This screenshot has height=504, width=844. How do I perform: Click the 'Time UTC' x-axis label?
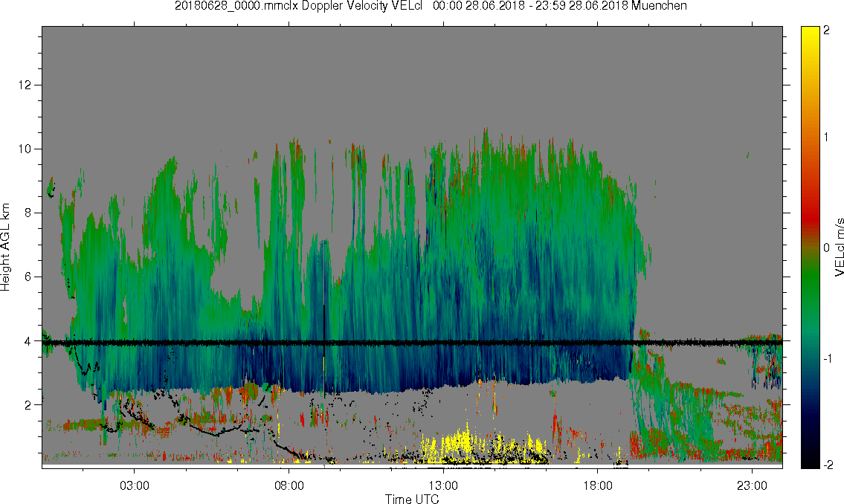click(x=412, y=499)
